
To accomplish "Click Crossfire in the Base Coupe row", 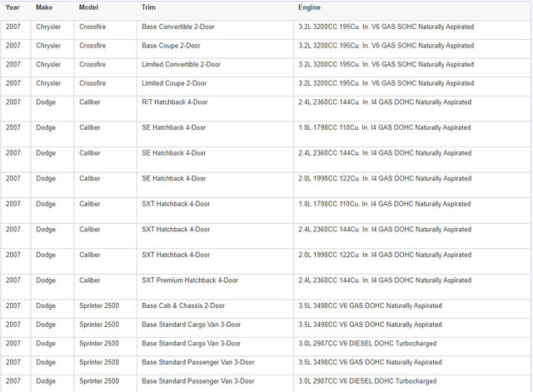I will pos(92,46).
